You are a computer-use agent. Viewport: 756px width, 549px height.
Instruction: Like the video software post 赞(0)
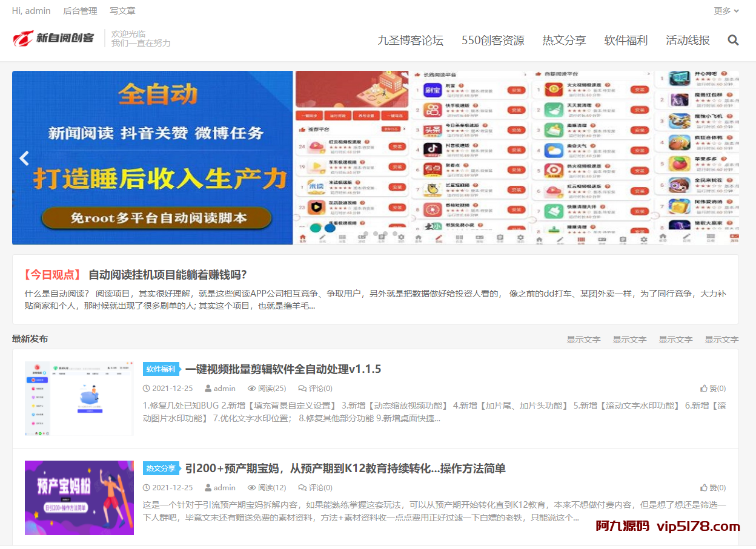coord(713,389)
